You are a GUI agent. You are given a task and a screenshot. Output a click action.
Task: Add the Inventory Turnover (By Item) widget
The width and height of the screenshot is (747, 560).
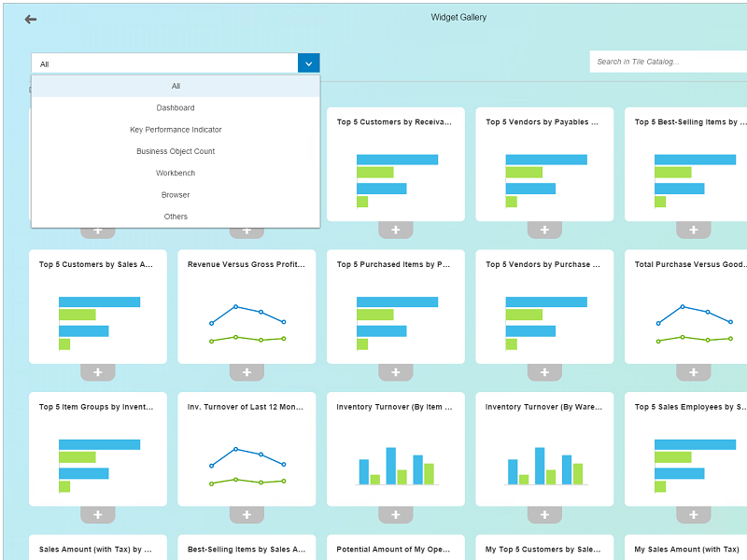[x=395, y=515]
